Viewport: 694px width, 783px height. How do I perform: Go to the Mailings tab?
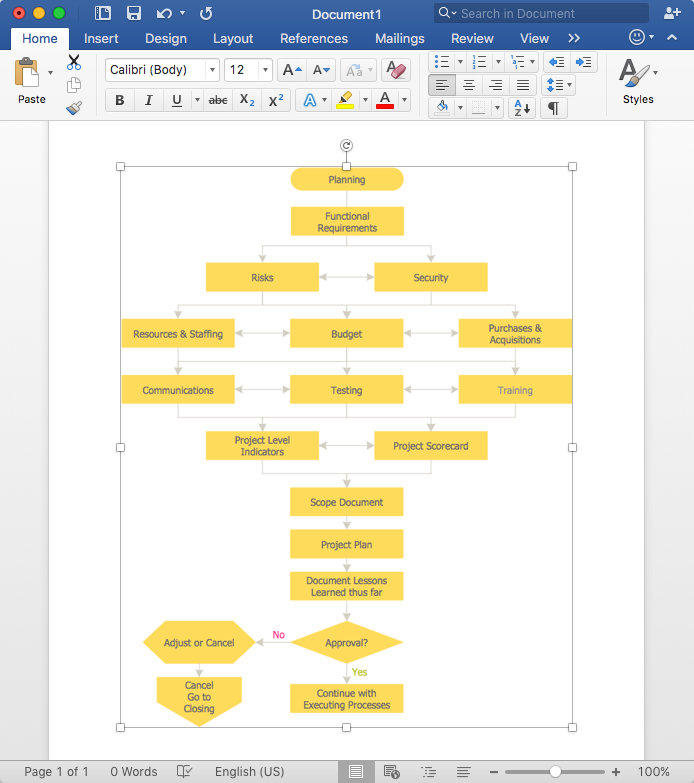pos(400,38)
